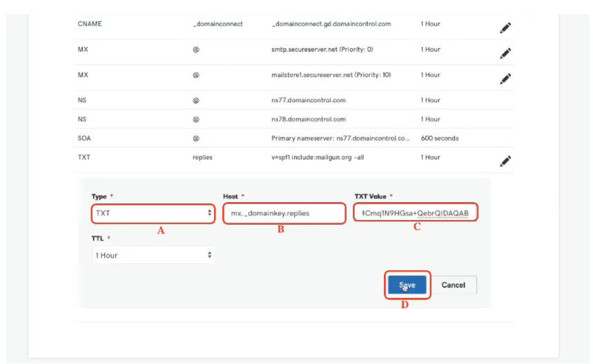Screen dimensions: 593x364
Task: Expand the TTL dropdown set to 1 Hour
Action: [153, 255]
